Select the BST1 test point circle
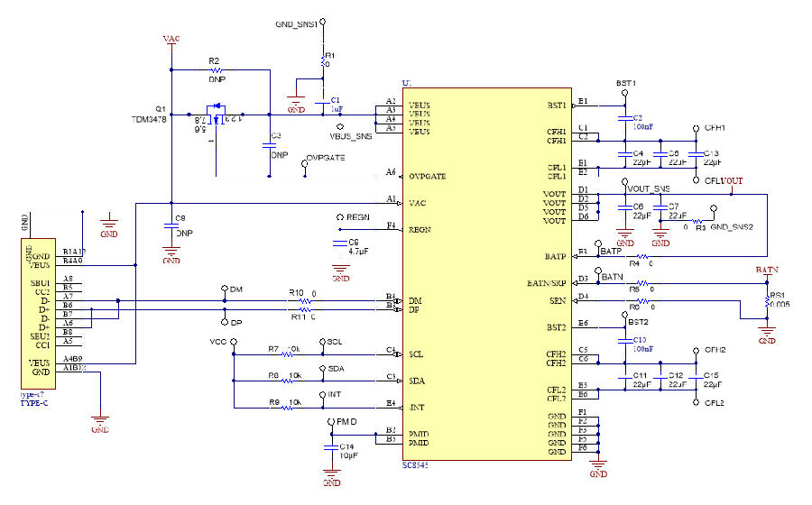The height and width of the screenshot is (505, 812). click(x=625, y=93)
